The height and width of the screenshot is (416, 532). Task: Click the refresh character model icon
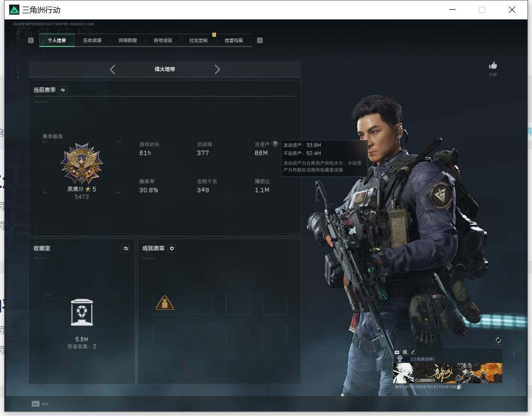498,340
